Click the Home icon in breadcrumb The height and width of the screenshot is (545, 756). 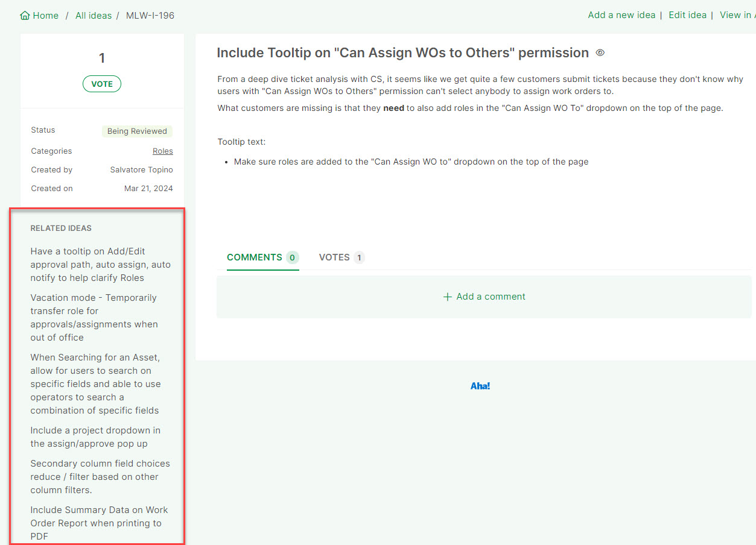[25, 16]
